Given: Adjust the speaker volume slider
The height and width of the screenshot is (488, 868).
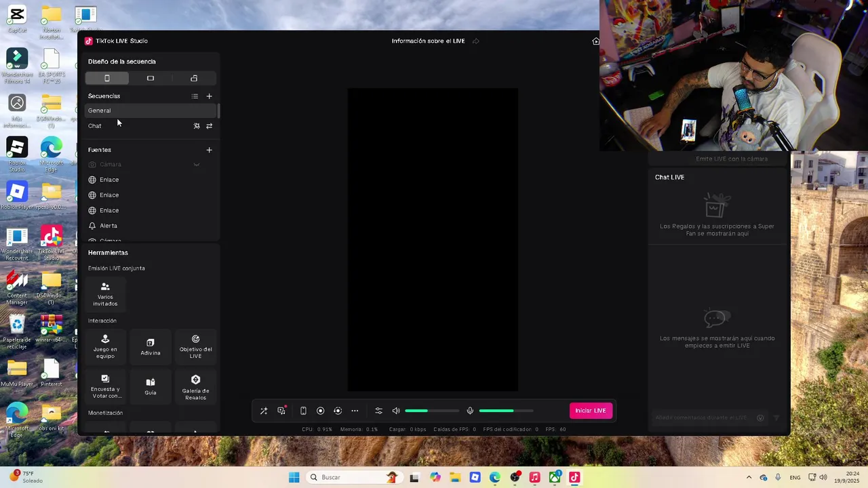Looking at the screenshot, I should pyautogui.click(x=432, y=411).
